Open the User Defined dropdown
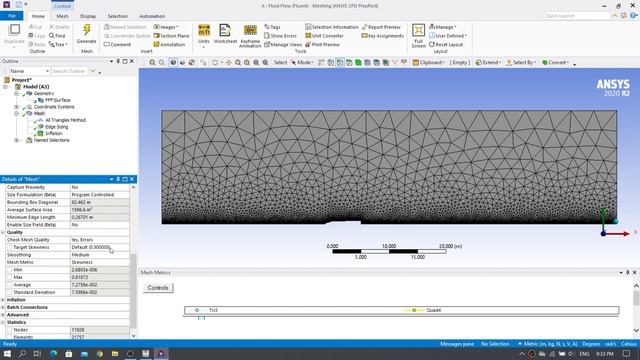Image resolution: width=640 pixels, height=360 pixels. 448,36
